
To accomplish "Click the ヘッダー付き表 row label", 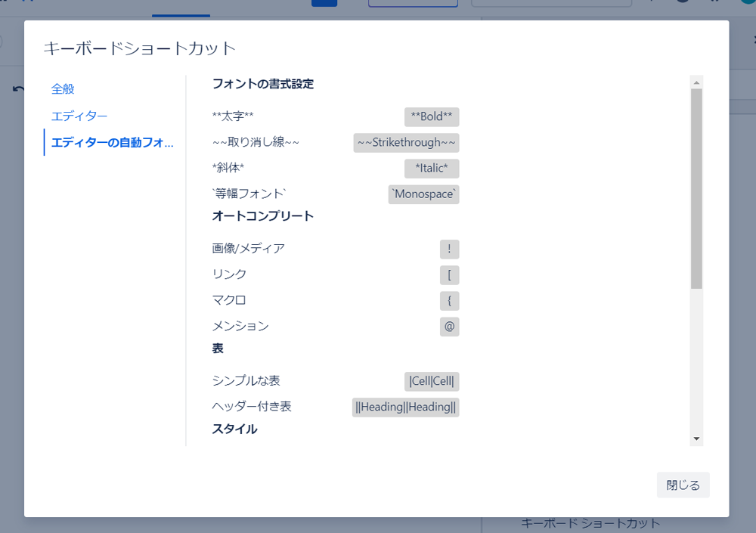I will [x=252, y=407].
